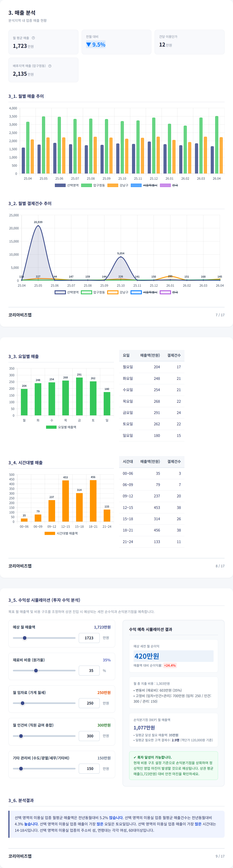Click the 15~18 row in time-slot table
This screenshot has width=233, height=868.
pos(152,519)
